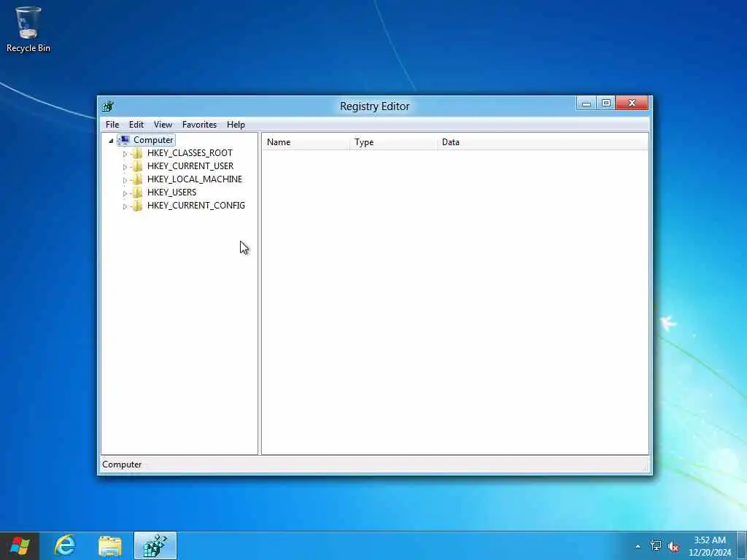The height and width of the screenshot is (560, 747).
Task: Select the Computer root node
Action: click(x=153, y=140)
